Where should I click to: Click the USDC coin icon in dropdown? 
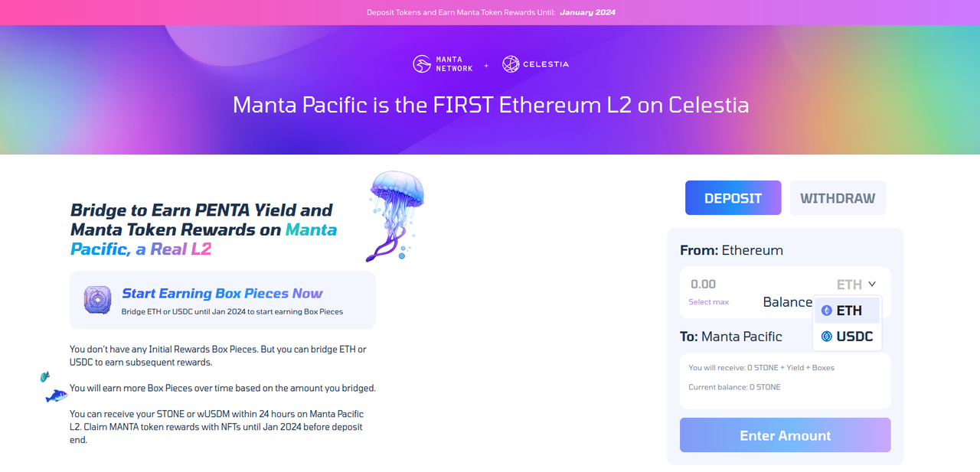[826, 337]
